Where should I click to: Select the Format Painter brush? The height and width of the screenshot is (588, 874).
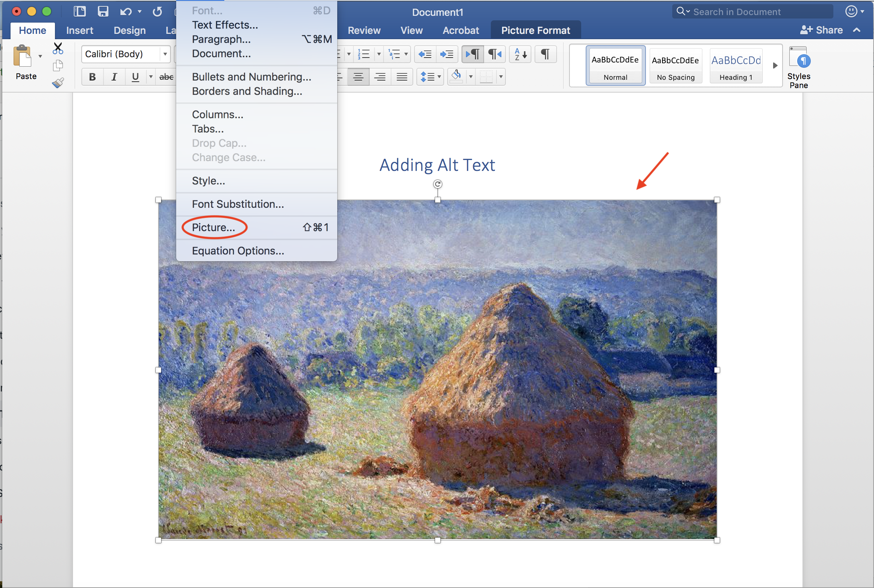(x=58, y=82)
